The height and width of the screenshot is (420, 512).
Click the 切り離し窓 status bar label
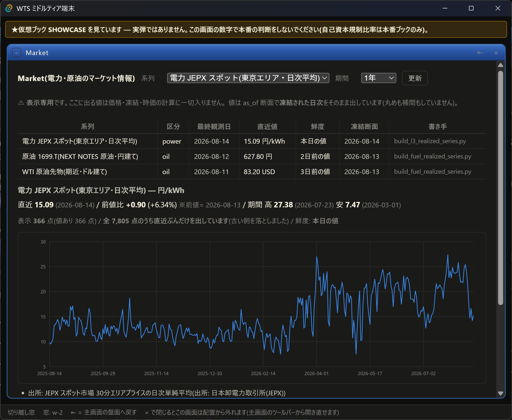[21, 412]
